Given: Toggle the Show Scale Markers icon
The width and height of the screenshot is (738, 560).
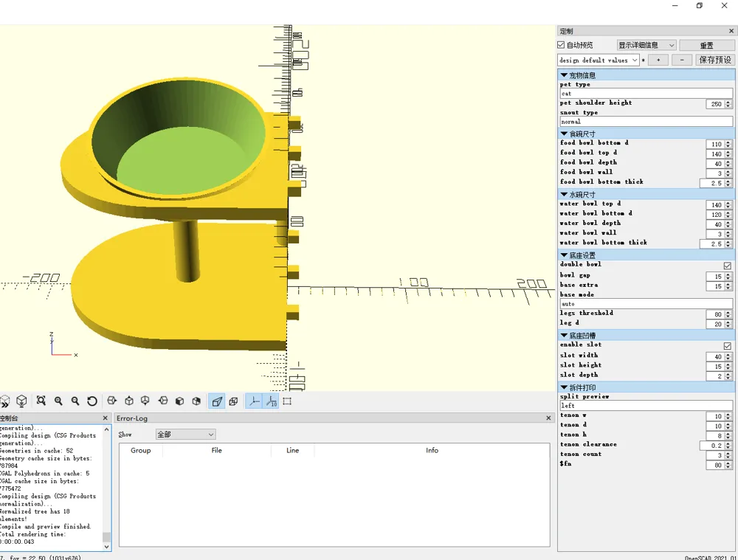Looking at the screenshot, I should coord(271,401).
